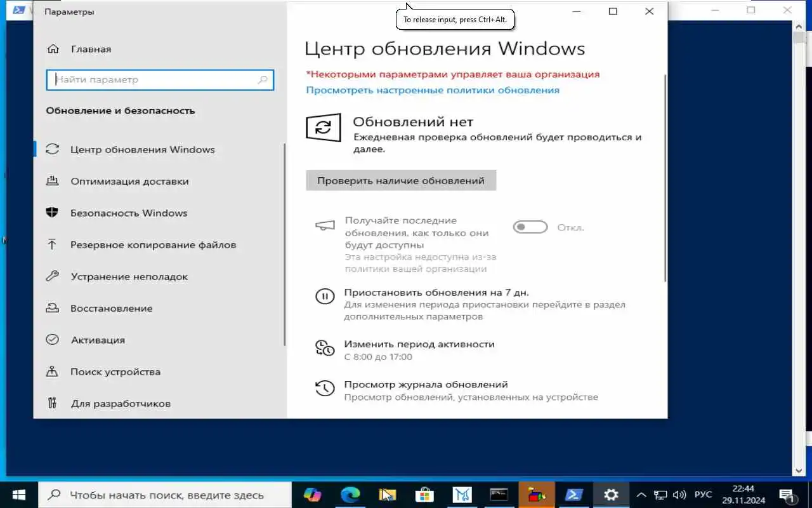The image size is (812, 508).
Task: Open the Главная home page
Action: 79,49
